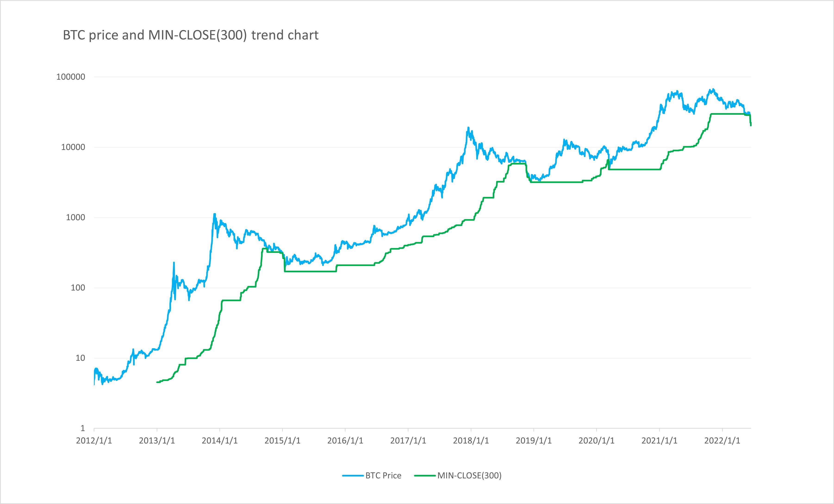This screenshot has height=504, width=834.
Task: Click the chart title text
Action: point(190,35)
